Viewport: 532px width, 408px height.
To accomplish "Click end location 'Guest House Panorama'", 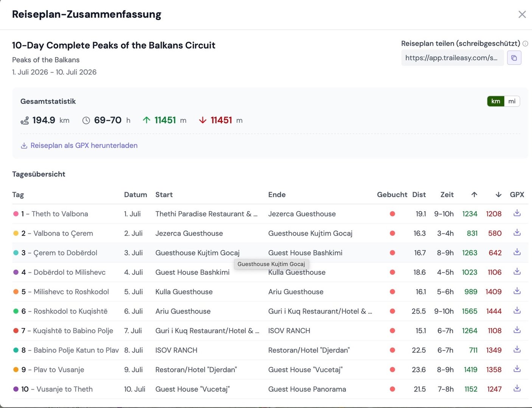I will [x=307, y=389].
